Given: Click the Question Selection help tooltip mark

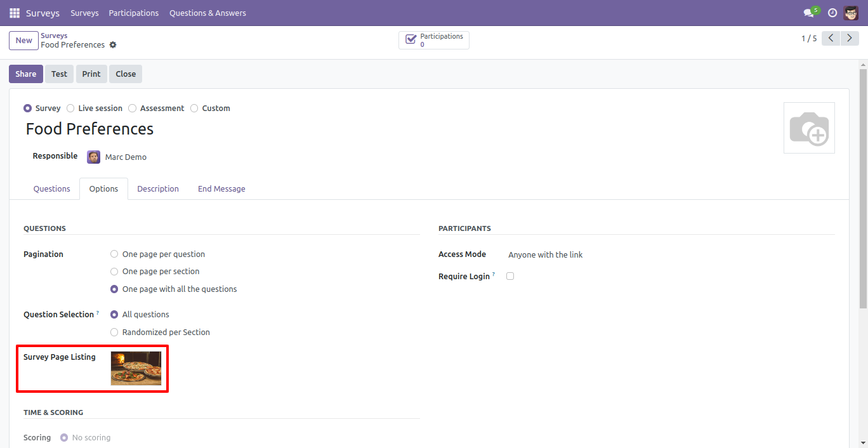Looking at the screenshot, I should [98, 313].
